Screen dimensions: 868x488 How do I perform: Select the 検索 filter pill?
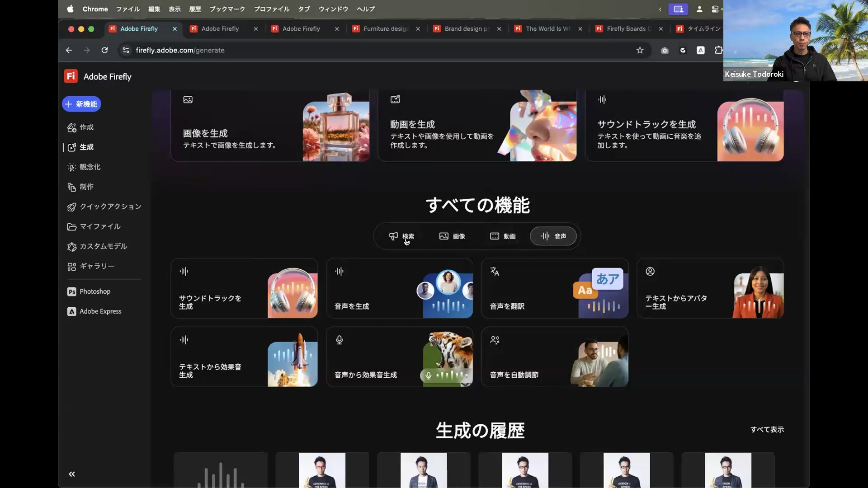click(402, 236)
